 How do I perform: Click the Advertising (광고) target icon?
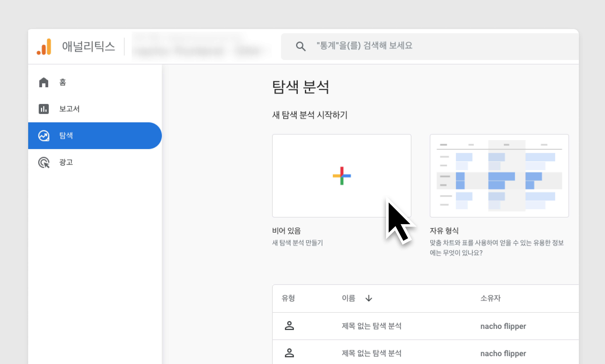44,162
